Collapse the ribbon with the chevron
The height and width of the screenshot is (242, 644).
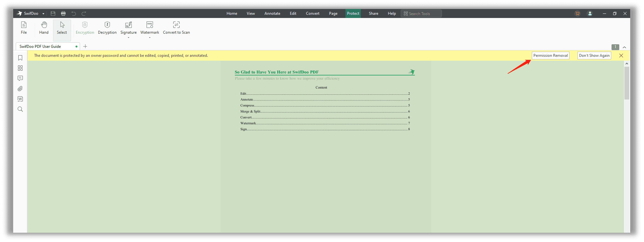point(624,47)
